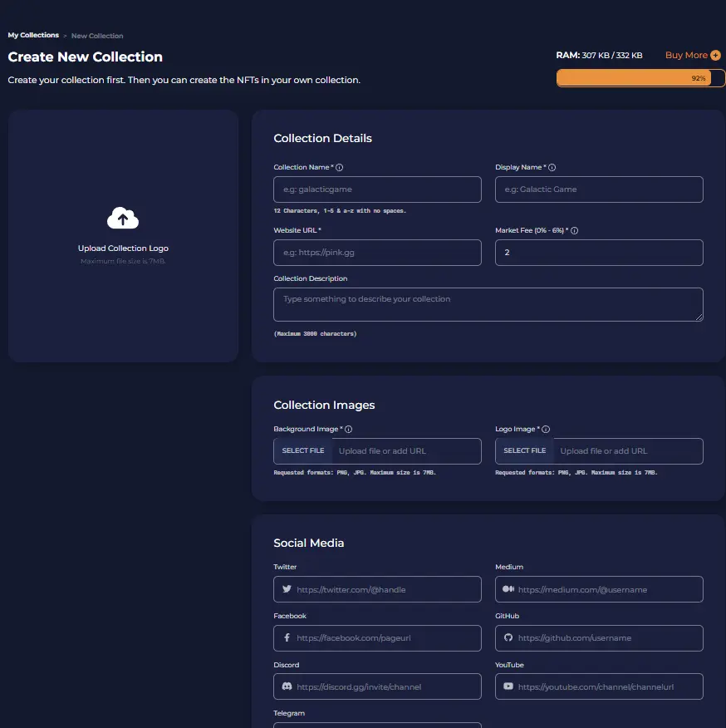Click the Facebook page URL field
The image size is (726, 728).
[x=377, y=638]
